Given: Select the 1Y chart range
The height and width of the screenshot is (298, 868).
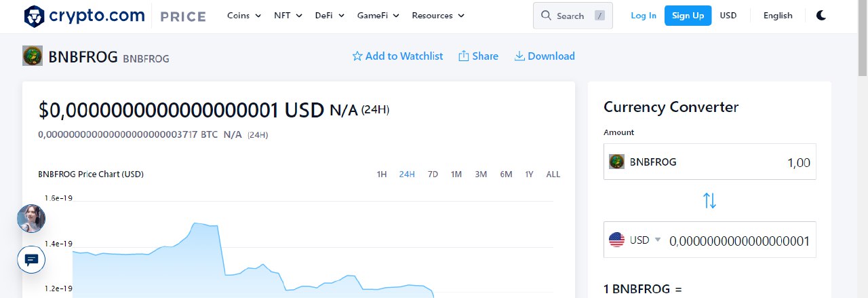Looking at the screenshot, I should click(x=529, y=174).
